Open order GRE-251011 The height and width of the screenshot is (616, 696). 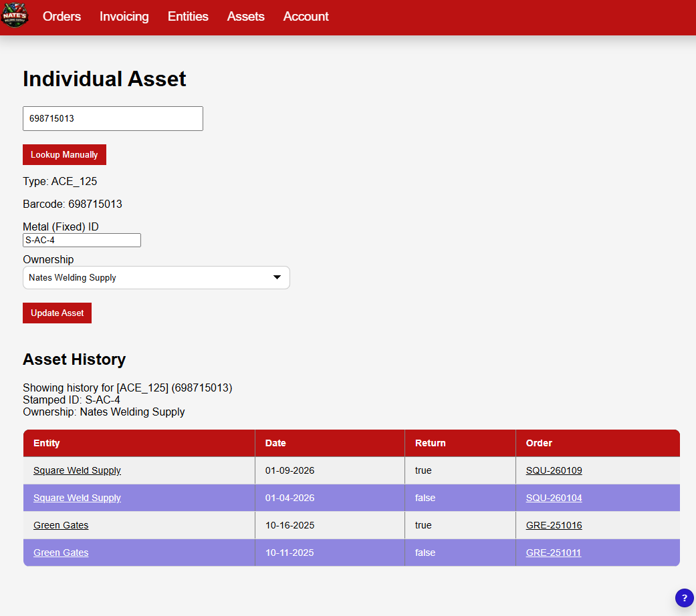click(553, 553)
